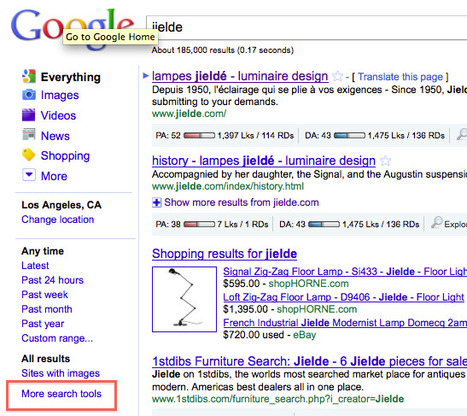Click the Shopping yellow tag icon
467x416 pixels.
tap(29, 155)
